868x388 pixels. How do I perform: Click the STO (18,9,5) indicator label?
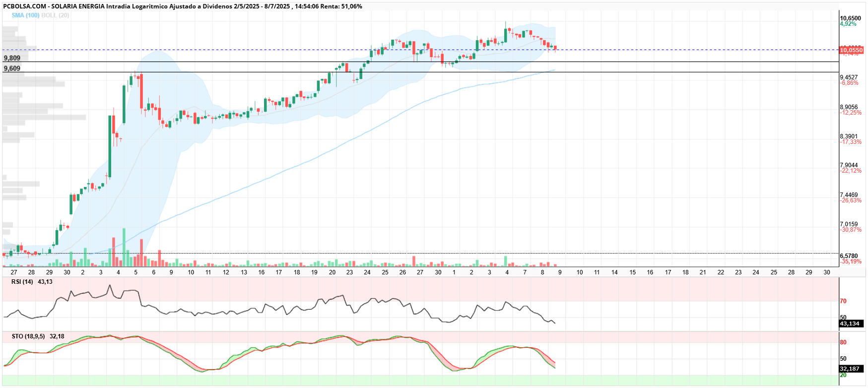tap(28, 336)
